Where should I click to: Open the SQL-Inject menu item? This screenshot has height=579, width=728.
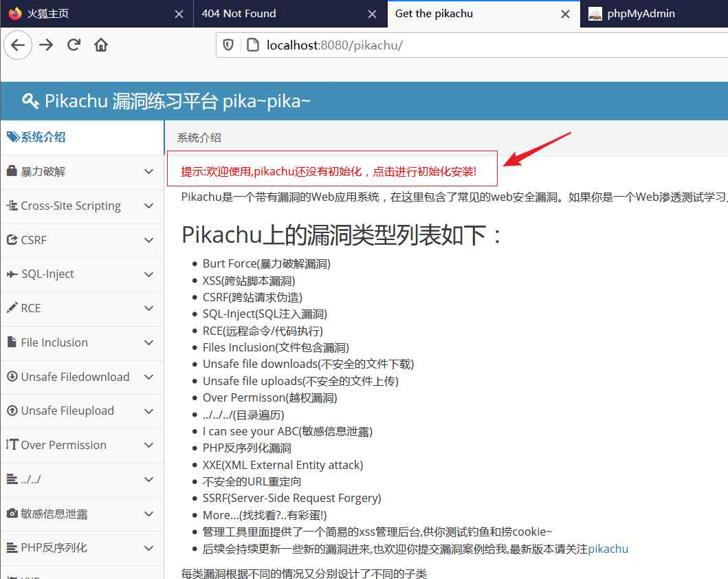[x=82, y=274]
